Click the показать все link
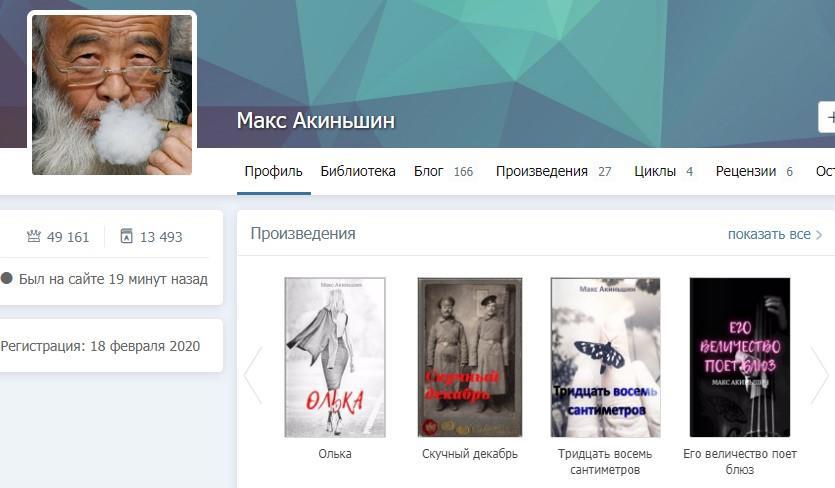The image size is (835, 488). tap(769, 234)
